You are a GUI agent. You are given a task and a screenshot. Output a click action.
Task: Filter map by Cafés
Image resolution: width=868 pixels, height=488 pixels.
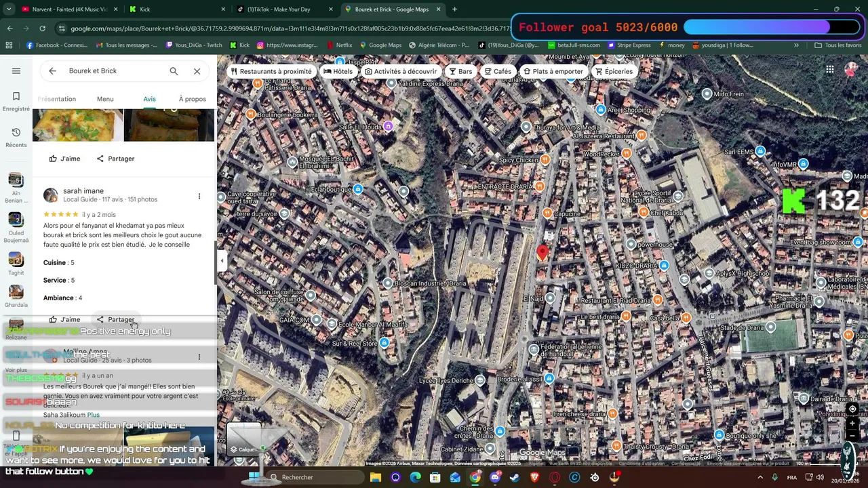coord(497,71)
